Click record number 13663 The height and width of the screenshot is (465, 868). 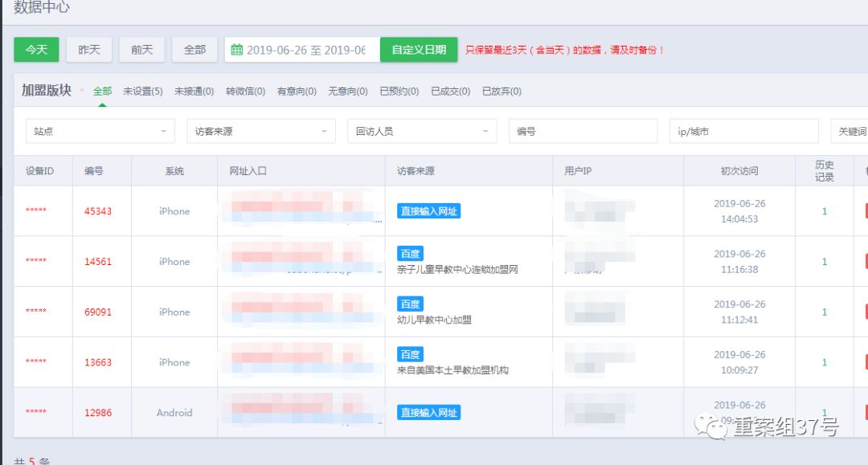(98, 362)
